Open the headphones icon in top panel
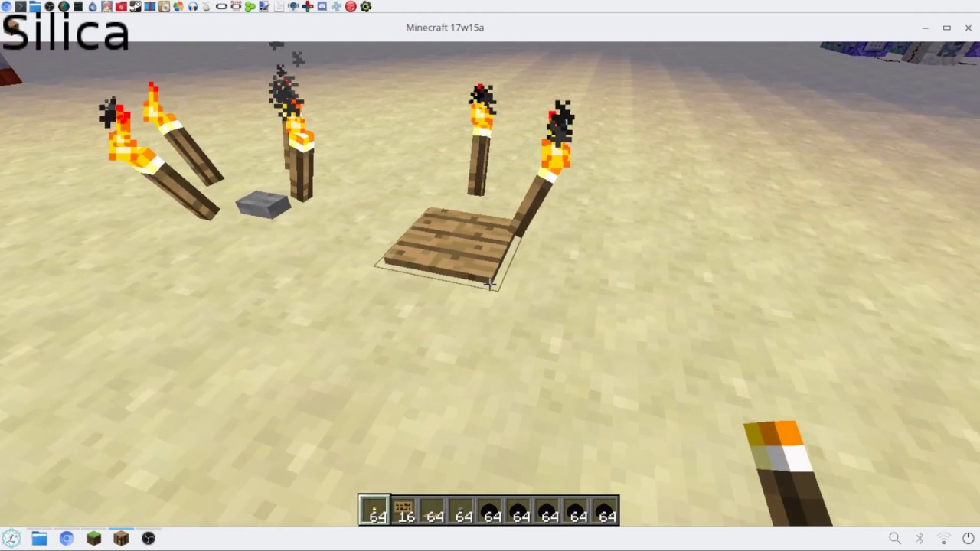 coord(193,6)
